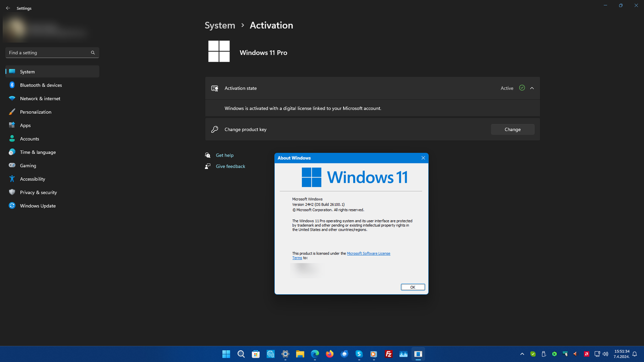Click the Get help headset icon

pos(208,155)
